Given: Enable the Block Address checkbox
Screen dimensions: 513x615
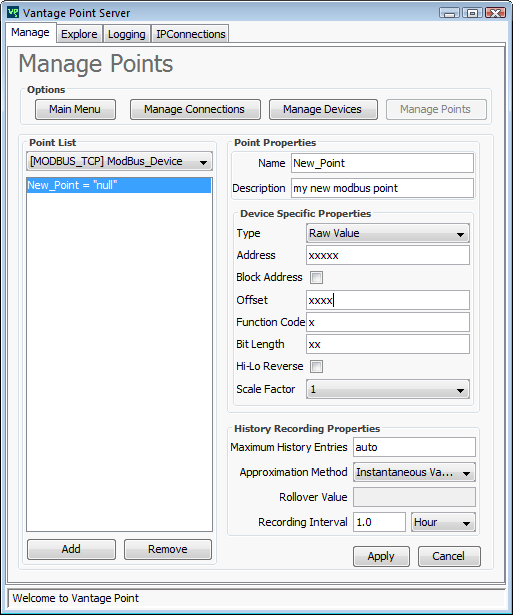Looking at the screenshot, I should click(317, 277).
